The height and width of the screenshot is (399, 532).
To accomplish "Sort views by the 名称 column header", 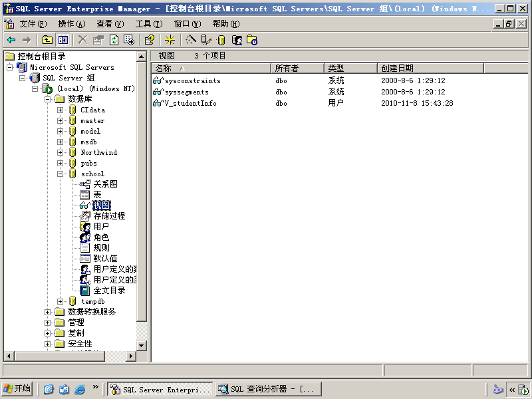I will (x=211, y=68).
